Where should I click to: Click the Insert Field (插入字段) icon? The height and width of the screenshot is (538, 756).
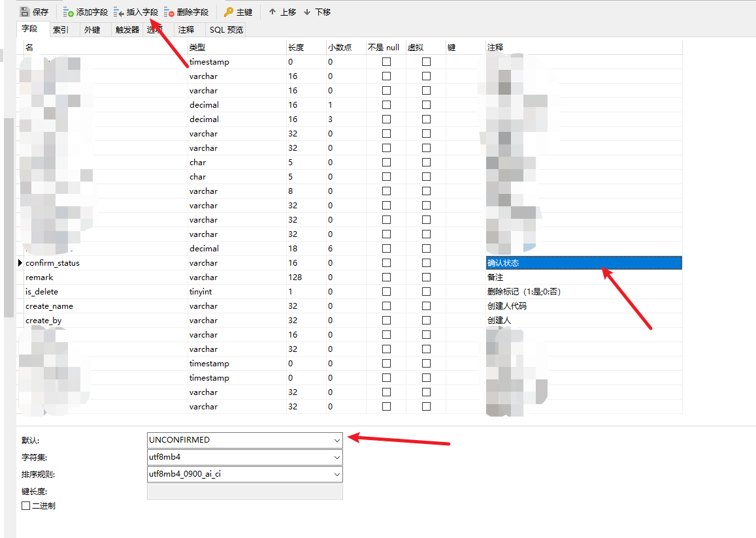pyautogui.click(x=119, y=12)
